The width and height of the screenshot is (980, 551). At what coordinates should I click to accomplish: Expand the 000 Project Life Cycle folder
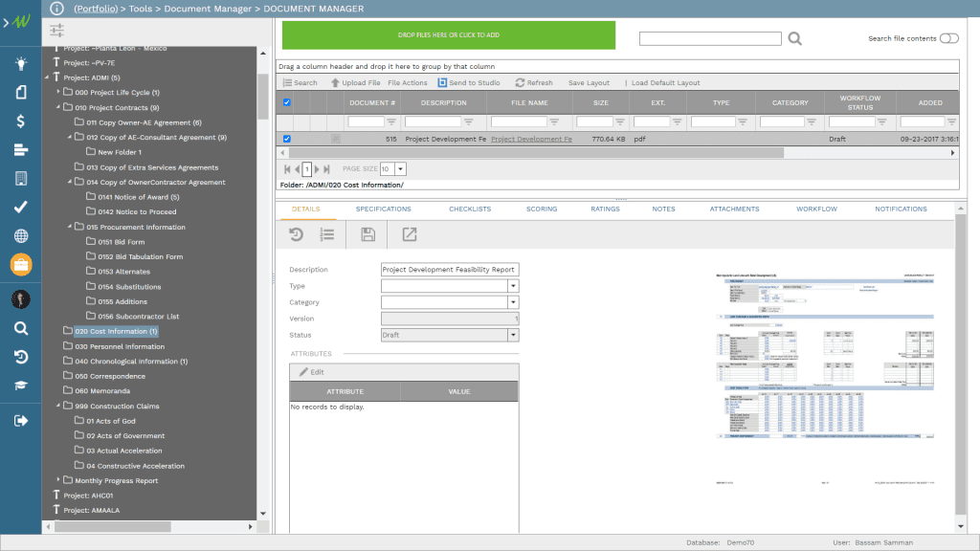tap(58, 92)
